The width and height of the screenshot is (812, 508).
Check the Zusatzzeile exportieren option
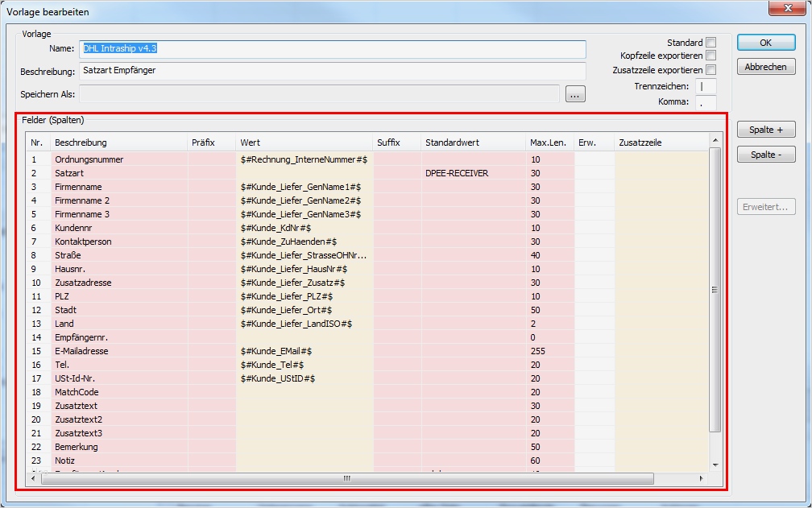tap(710, 70)
